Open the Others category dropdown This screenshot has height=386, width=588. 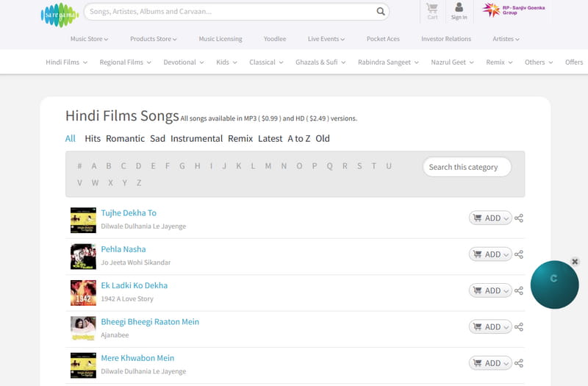coord(539,62)
